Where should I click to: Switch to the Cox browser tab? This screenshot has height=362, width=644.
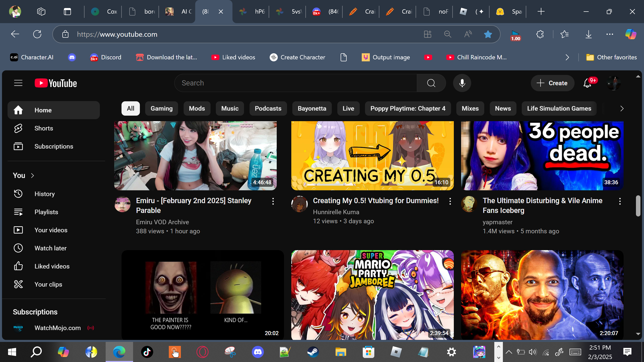pyautogui.click(x=103, y=12)
